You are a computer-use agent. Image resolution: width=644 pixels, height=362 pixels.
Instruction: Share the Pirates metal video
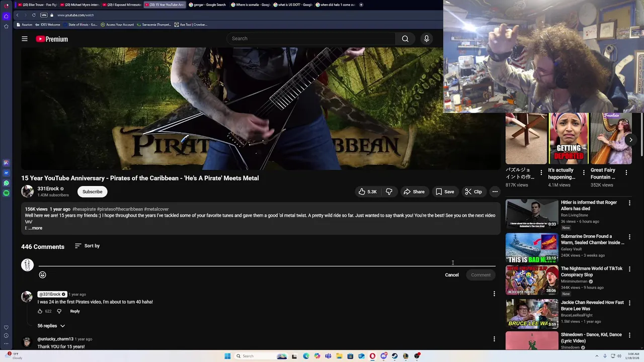(414, 192)
